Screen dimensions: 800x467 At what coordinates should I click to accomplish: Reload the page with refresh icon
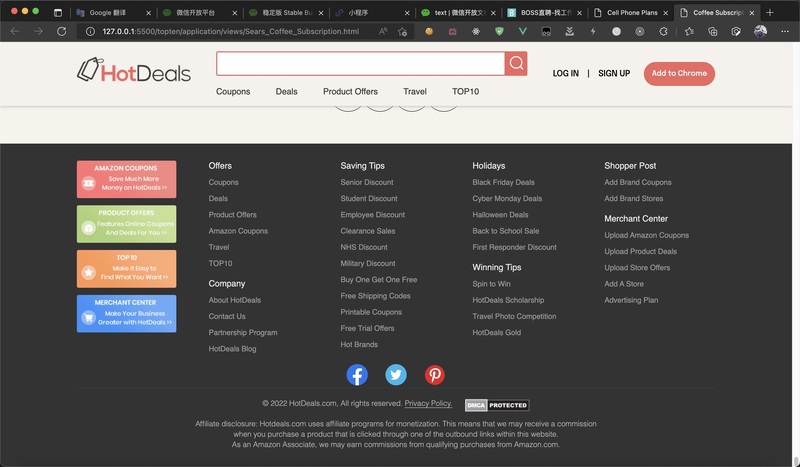62,32
